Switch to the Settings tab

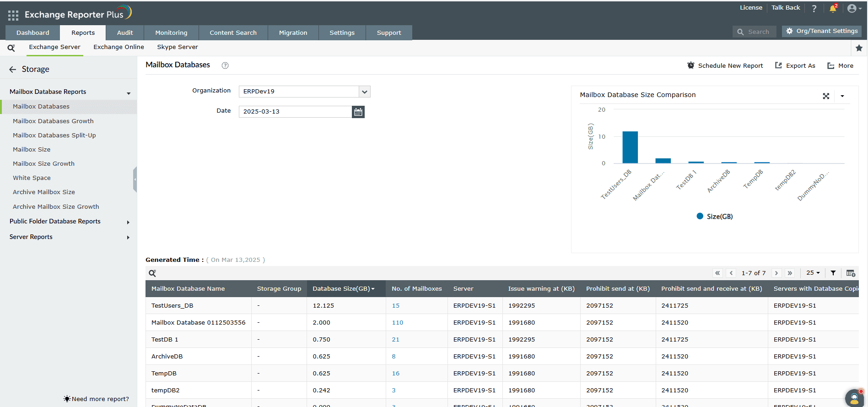(342, 33)
